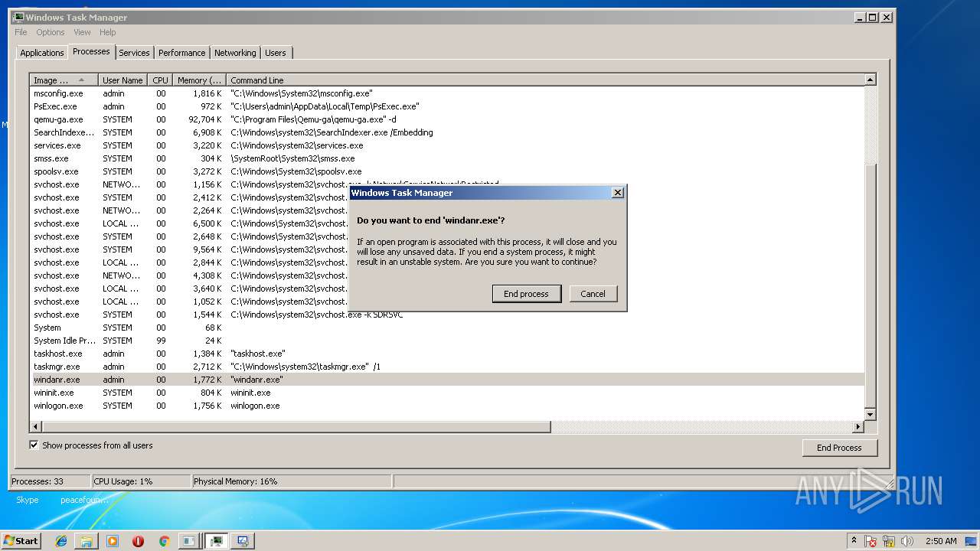Select the taskmgr.exe process row
This screenshot has height=551, width=980.
(x=447, y=367)
